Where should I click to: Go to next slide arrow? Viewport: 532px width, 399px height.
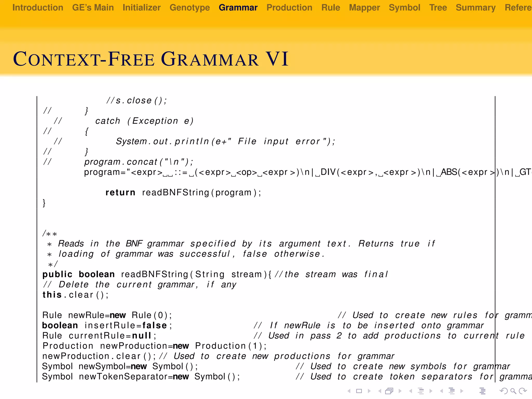pyautogui.click(x=369, y=391)
